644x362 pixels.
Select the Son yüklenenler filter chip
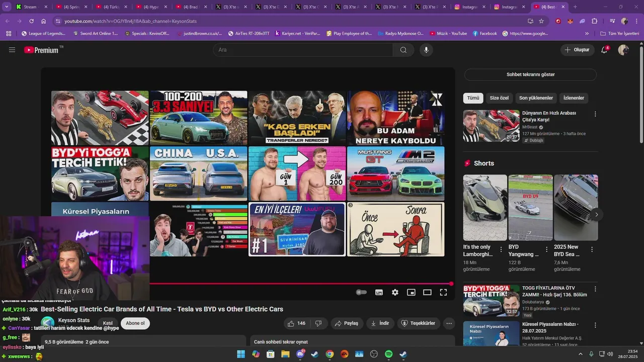pyautogui.click(x=536, y=98)
